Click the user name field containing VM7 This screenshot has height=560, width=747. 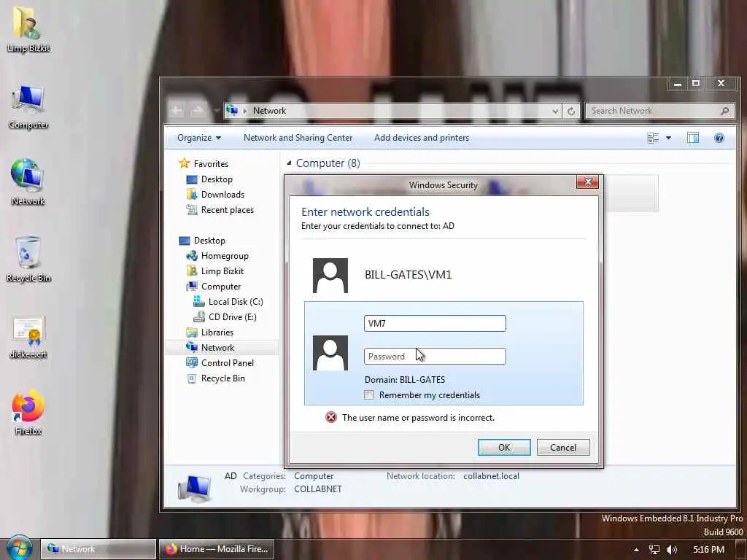click(435, 323)
